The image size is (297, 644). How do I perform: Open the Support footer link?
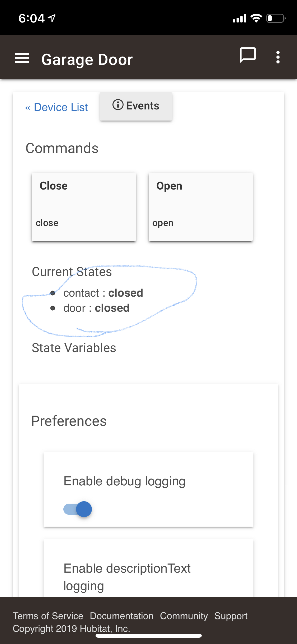[x=231, y=616]
